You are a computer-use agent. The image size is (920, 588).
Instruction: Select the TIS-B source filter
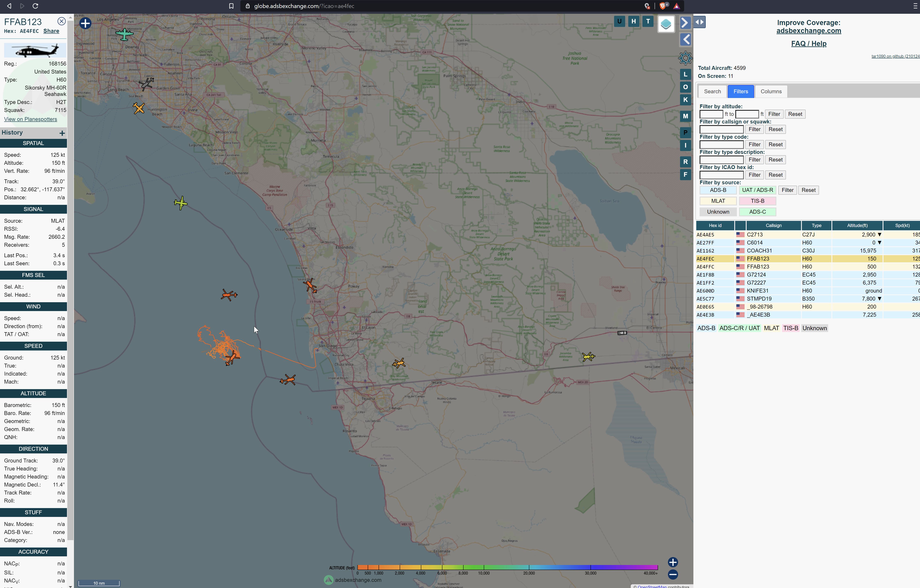click(x=757, y=201)
